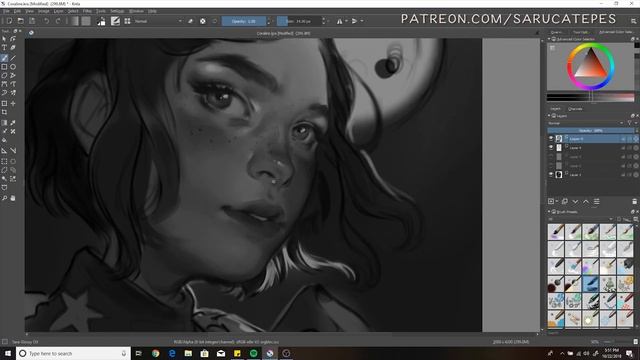Select the Text tool in toolbox
The width and height of the screenshot is (640, 360).
point(4,48)
